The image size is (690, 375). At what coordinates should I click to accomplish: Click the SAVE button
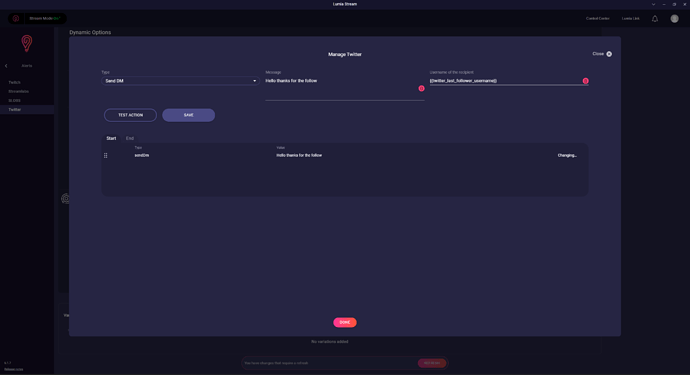188,115
